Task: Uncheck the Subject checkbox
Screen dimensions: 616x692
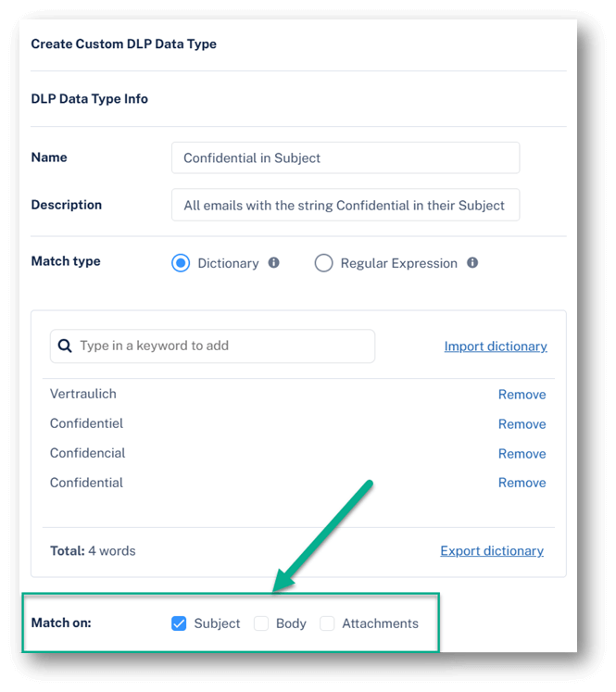Action: click(179, 623)
